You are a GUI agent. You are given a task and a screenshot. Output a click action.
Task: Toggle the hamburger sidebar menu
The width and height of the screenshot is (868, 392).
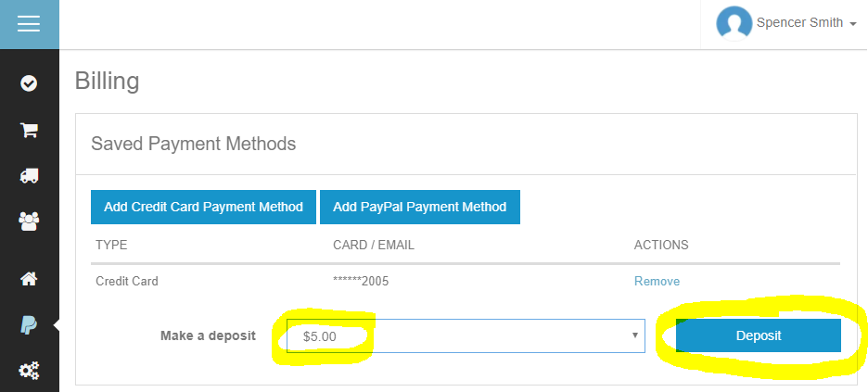point(29,24)
